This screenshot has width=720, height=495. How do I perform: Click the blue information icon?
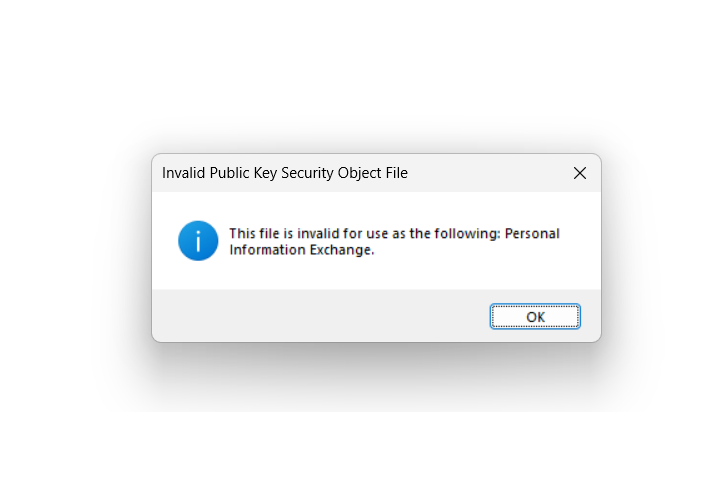[x=198, y=241]
